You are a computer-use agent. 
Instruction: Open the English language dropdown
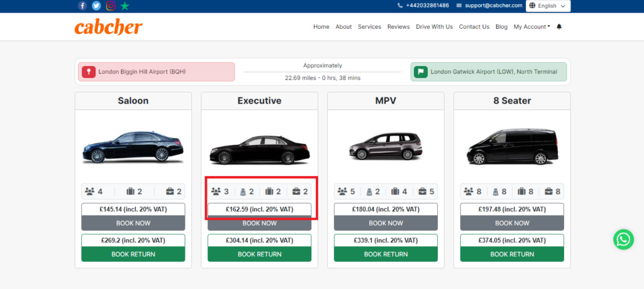pyautogui.click(x=548, y=6)
